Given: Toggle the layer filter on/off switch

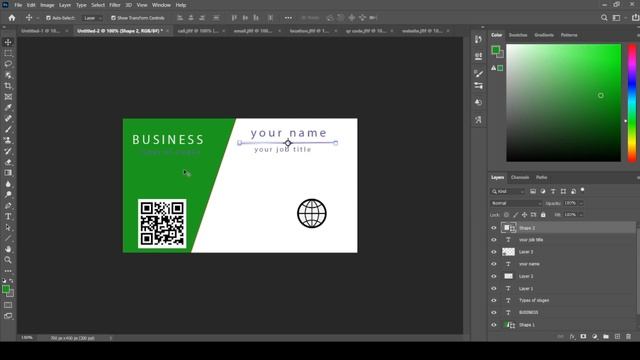Looking at the screenshot, I should coord(582,190).
